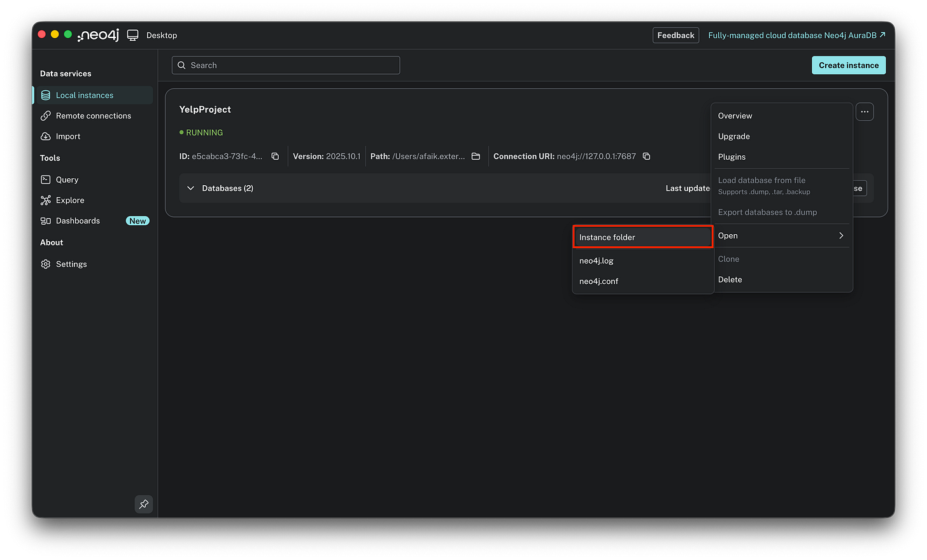Copy the instance ID using its copy icon

pos(274,156)
